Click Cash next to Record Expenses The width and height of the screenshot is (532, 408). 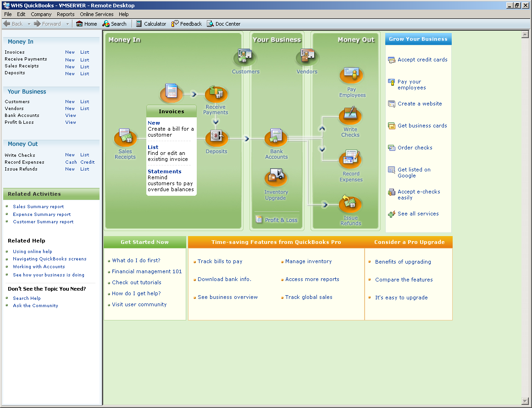71,162
